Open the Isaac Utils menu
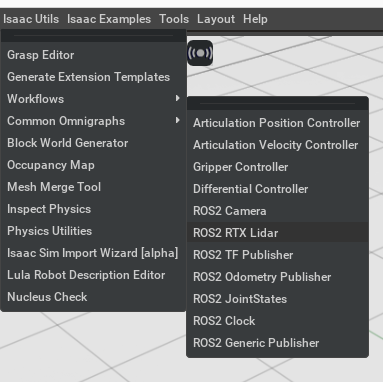Image resolution: width=383 pixels, height=382 pixels. point(31,19)
